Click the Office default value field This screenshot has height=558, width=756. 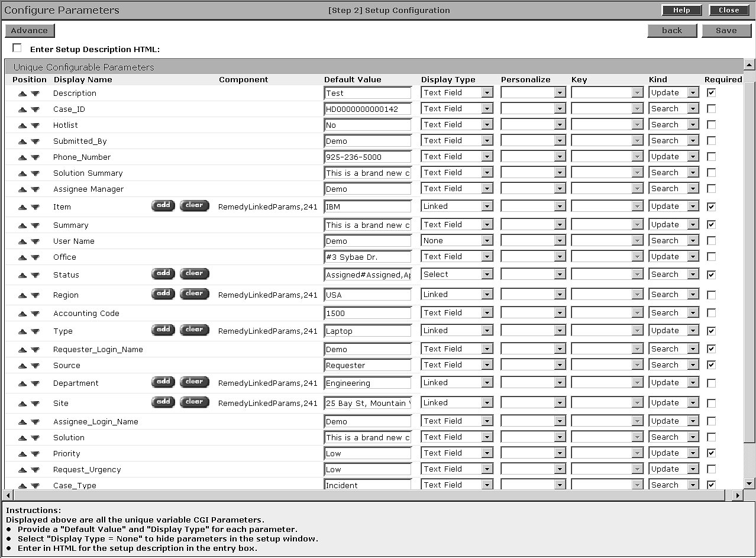tap(368, 257)
